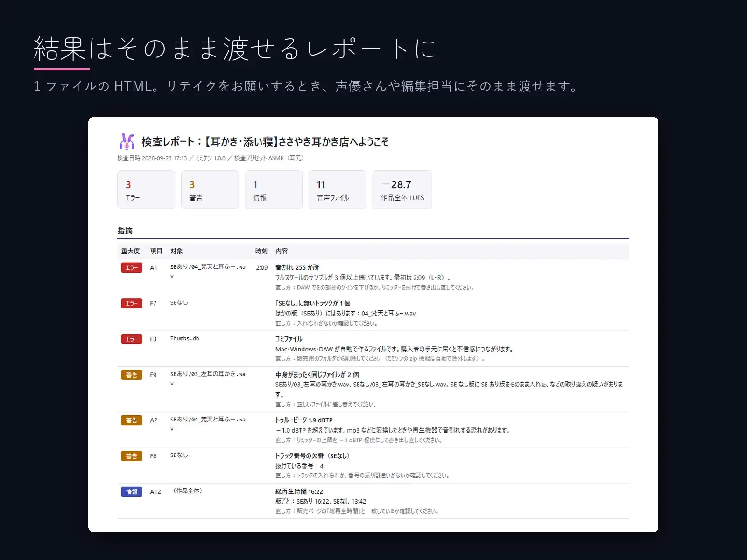
Task: Click item code F3
Action: click(153, 339)
